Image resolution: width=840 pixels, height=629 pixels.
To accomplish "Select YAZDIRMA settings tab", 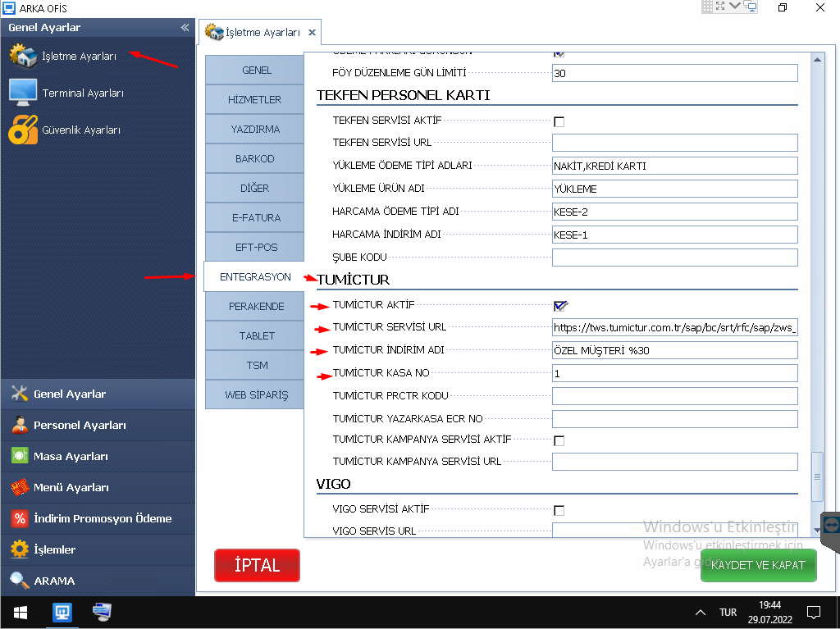I will click(x=255, y=129).
